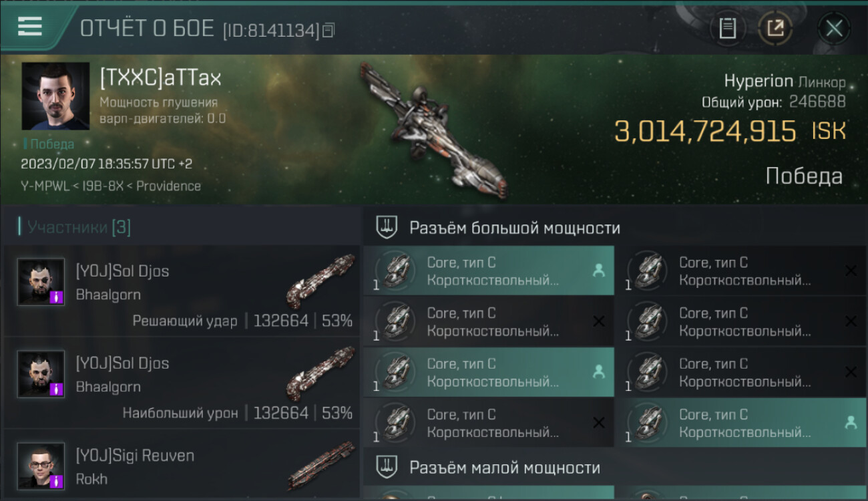Click the ISK value 3,014,724,915

coord(706,131)
